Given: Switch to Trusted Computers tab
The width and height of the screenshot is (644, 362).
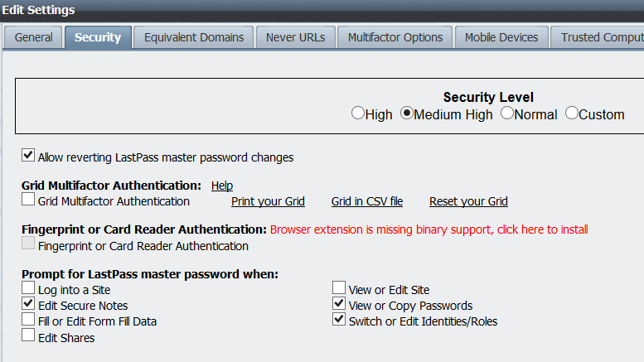Looking at the screenshot, I should pyautogui.click(x=598, y=37).
